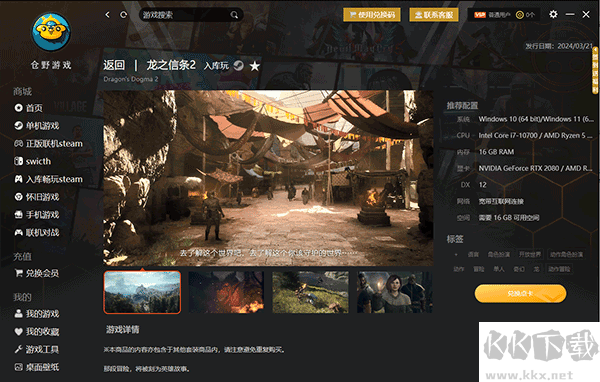
Task: Click the gamepad icon for 正版联机steam
Action: pos(18,144)
